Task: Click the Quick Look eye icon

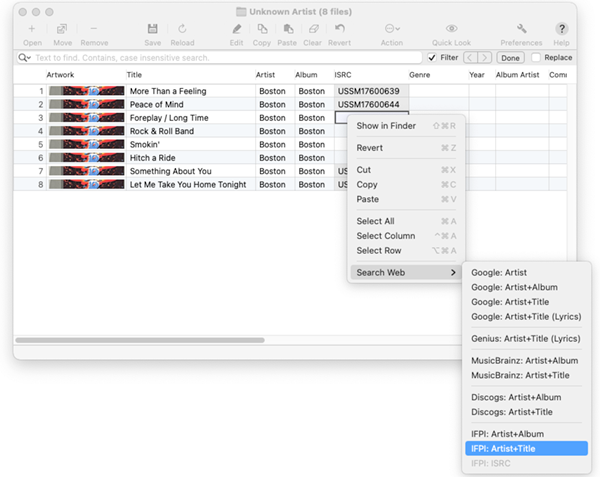Action: click(452, 29)
